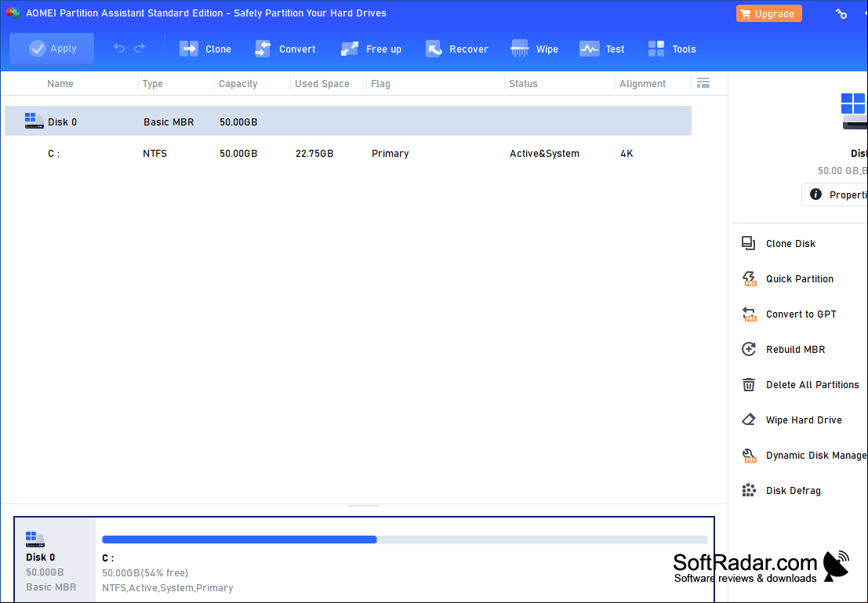Image resolution: width=868 pixels, height=603 pixels.
Task: Click the C: label in disk map
Action: pyautogui.click(x=108, y=558)
